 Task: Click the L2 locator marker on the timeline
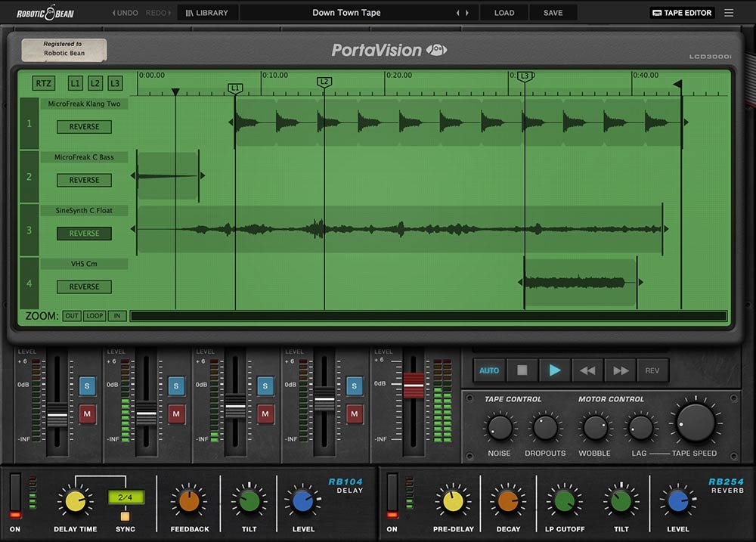coord(324,80)
